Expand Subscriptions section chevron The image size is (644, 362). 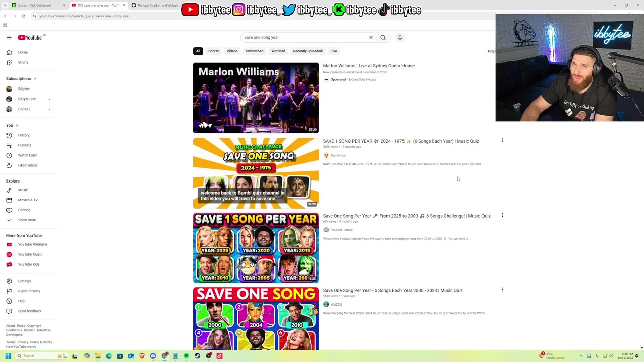(x=35, y=79)
